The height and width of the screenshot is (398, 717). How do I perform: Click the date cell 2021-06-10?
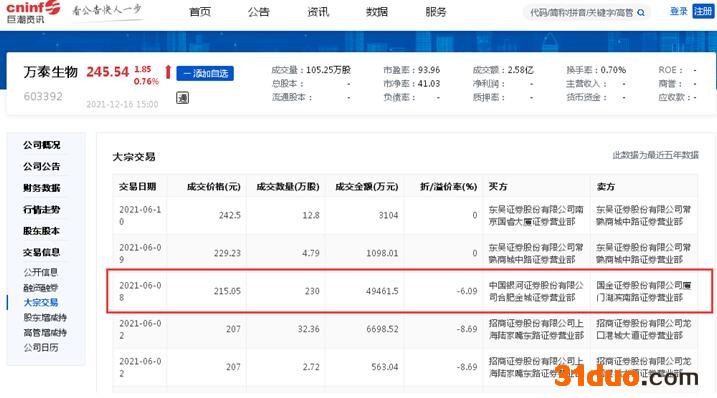pyautogui.click(x=140, y=215)
